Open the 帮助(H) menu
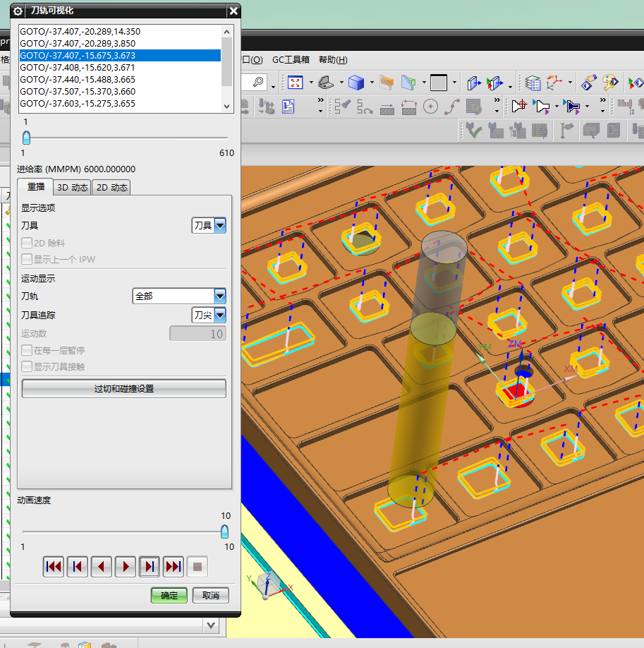644x648 pixels. pos(333,59)
